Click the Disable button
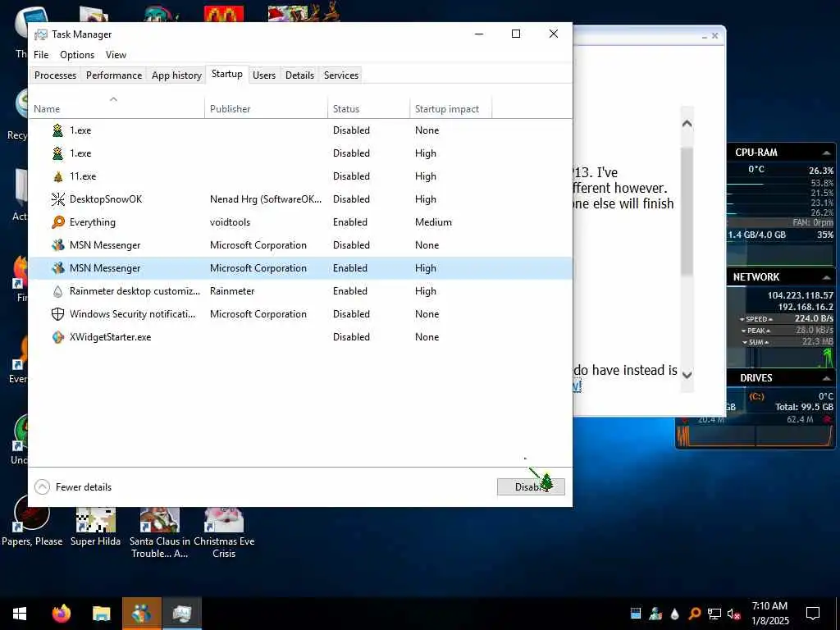 tap(531, 487)
